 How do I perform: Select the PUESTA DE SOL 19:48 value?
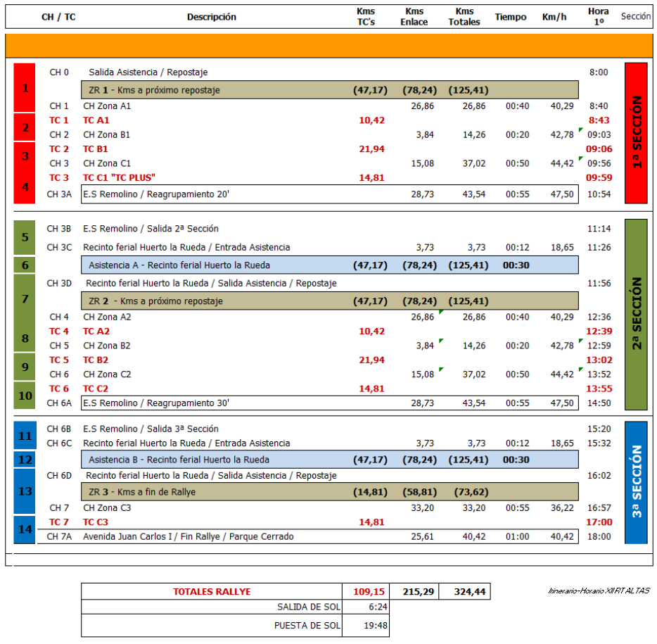[366, 625]
